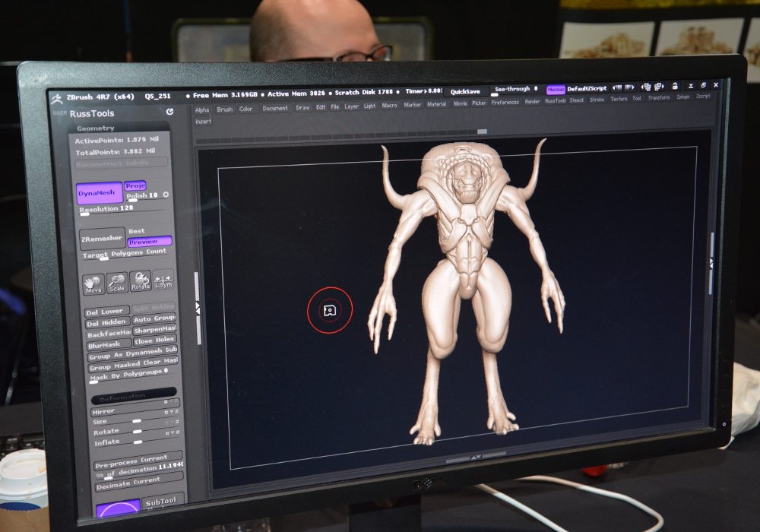Click the Pre-process Current button

point(138,461)
